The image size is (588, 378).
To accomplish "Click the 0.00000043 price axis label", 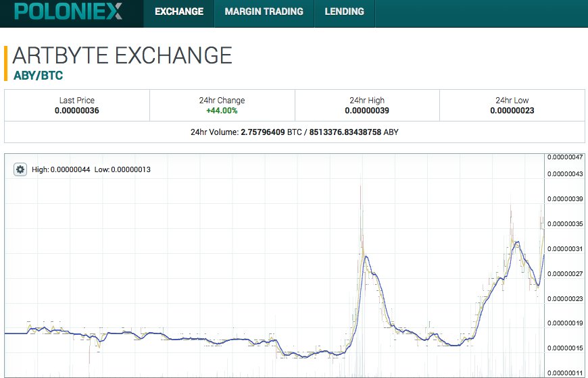I will (565, 174).
